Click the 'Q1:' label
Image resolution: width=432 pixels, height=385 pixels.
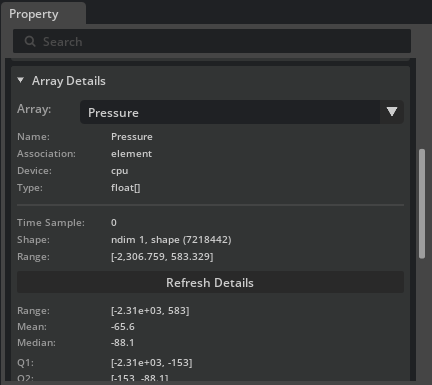pyautogui.click(x=25, y=363)
